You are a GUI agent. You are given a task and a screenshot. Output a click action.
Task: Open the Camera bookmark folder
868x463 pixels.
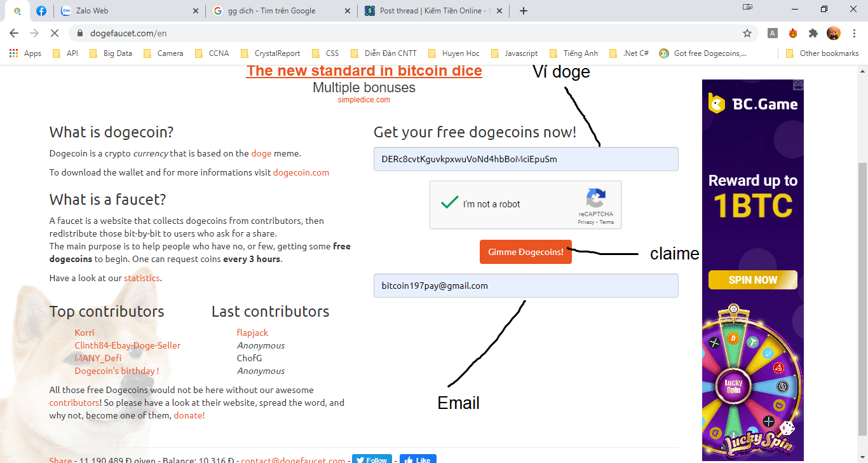click(163, 53)
